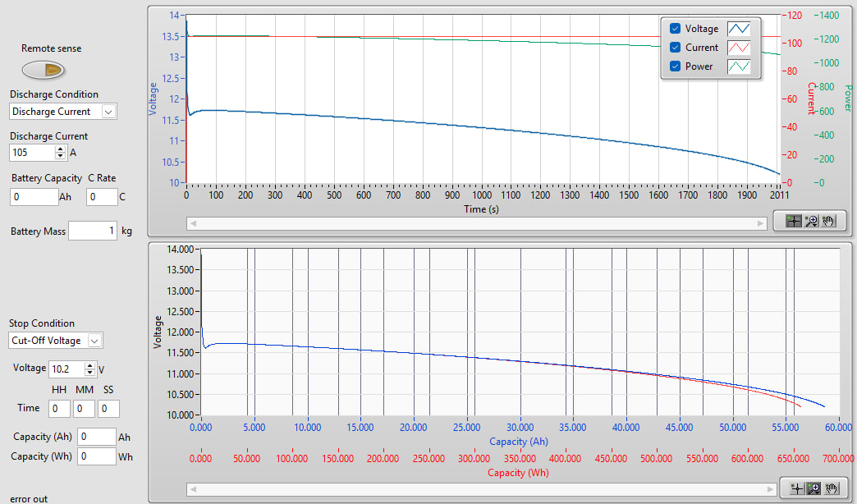857x504 pixels.
Task: Activate the zoom tool on top graph
Action: 812,221
